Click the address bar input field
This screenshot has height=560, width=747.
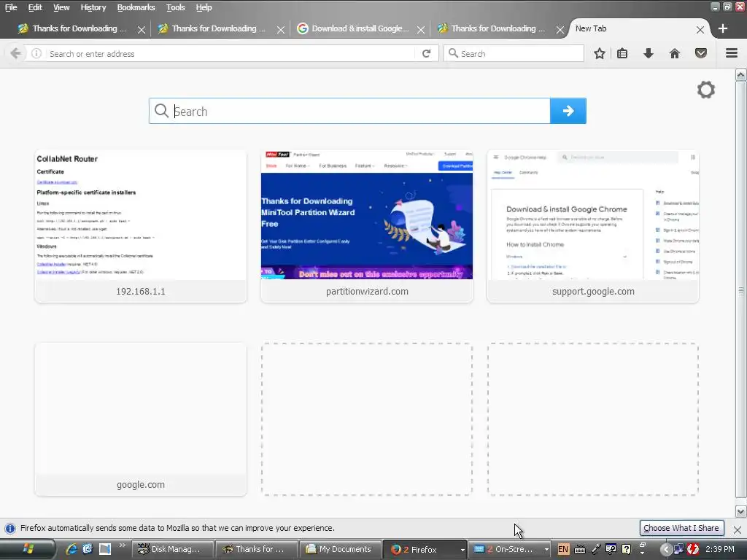pos(231,54)
